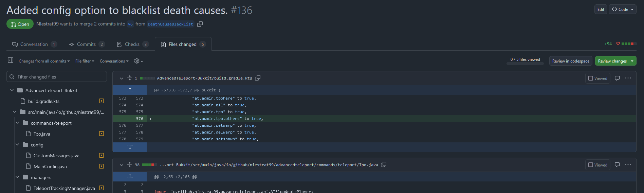Select MainConfig.java in the file tree
Image resolution: width=644 pixels, height=193 pixels.
[x=50, y=166]
